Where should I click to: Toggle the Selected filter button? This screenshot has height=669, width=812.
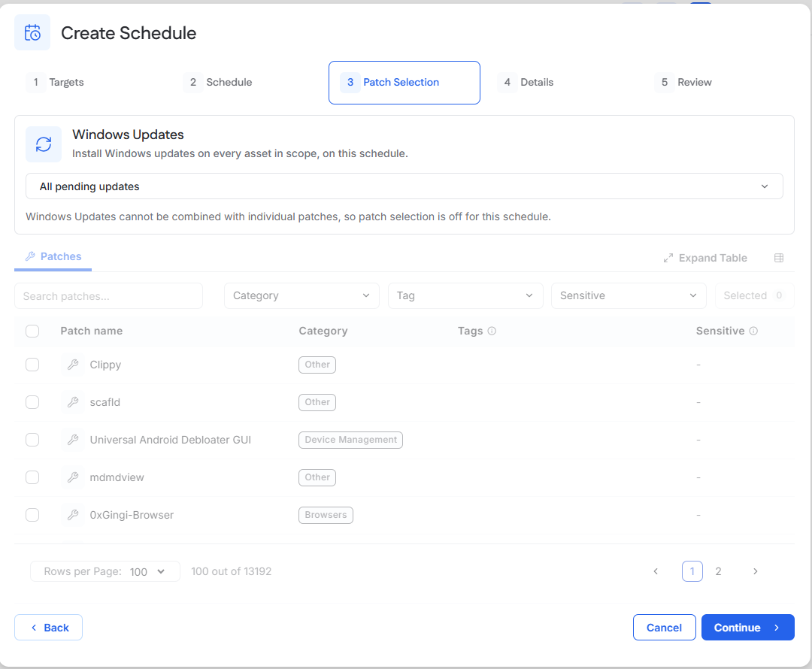tap(755, 295)
